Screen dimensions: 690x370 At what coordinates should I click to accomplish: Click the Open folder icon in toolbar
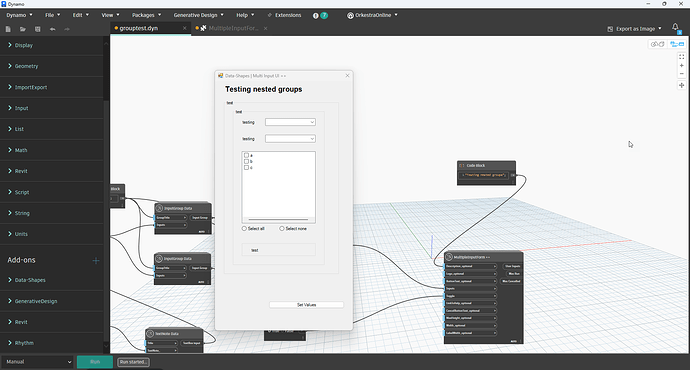[22, 29]
